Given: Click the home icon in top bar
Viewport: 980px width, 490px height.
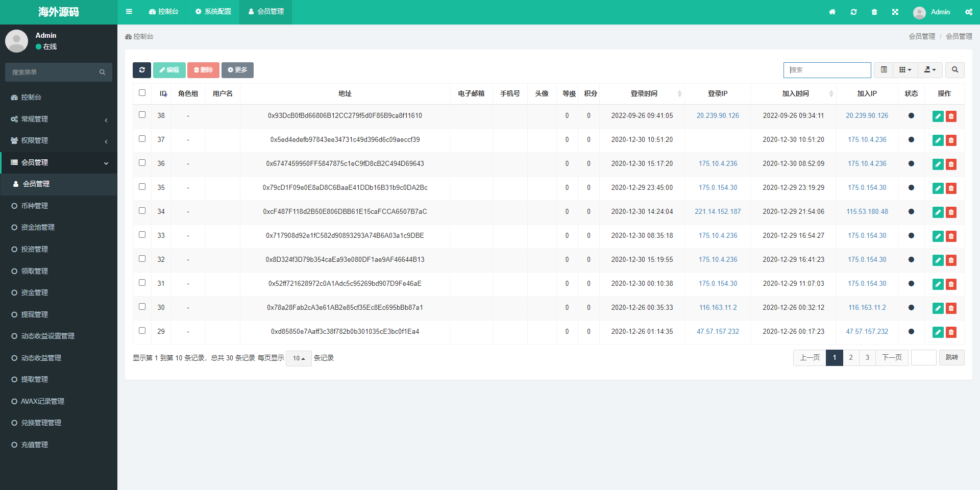Looking at the screenshot, I should coord(832,12).
